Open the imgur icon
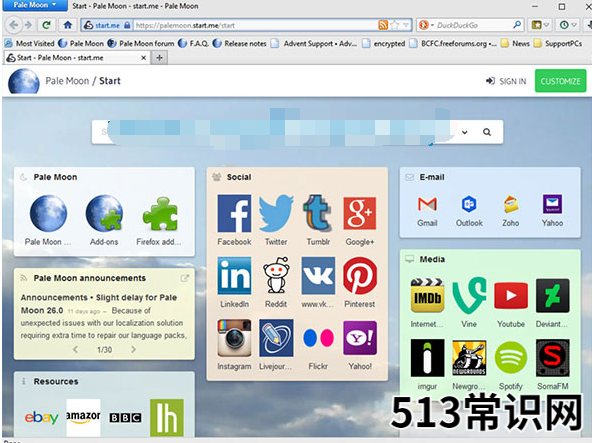Screen dimensions: 592x443 427,358
